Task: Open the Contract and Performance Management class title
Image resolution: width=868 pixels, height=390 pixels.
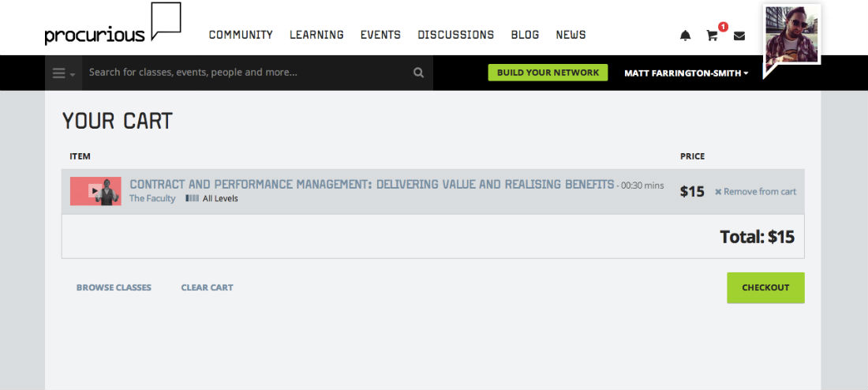Action: coord(372,185)
